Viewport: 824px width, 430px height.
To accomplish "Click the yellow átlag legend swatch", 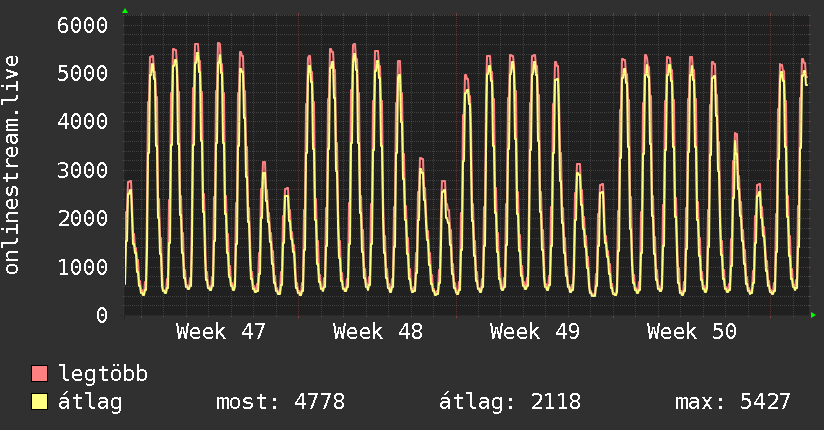I will point(40,403).
